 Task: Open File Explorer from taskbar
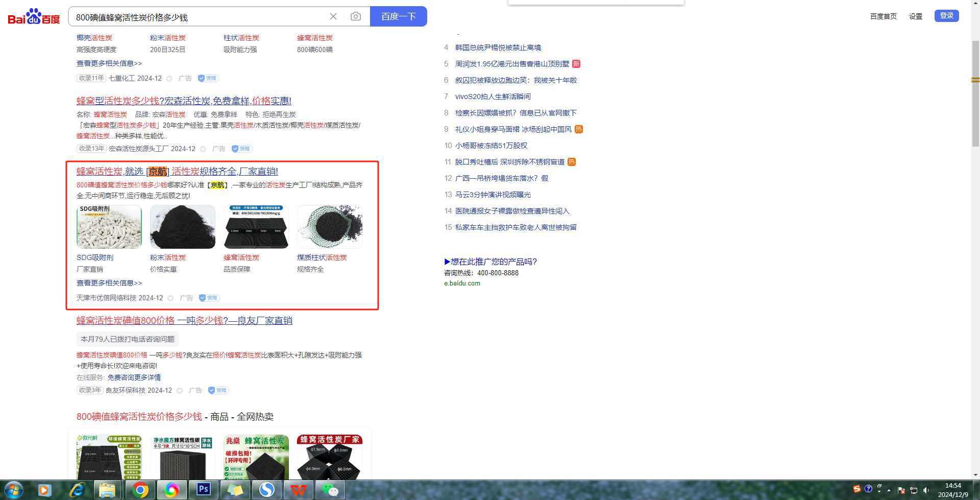pyautogui.click(x=108, y=490)
